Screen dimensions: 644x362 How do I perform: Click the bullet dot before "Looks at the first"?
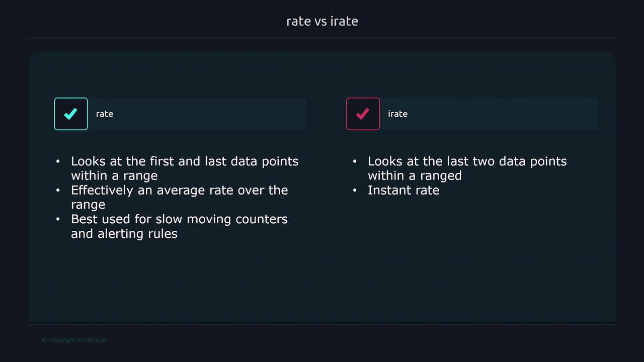58,161
